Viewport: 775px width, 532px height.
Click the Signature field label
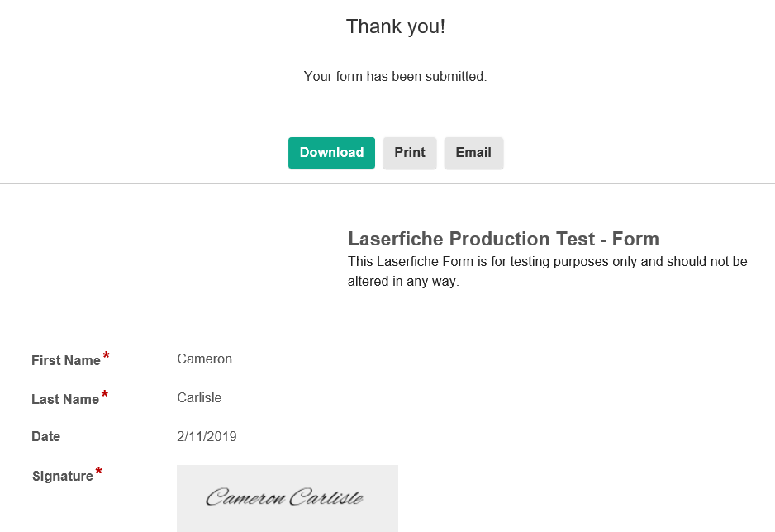pos(62,476)
